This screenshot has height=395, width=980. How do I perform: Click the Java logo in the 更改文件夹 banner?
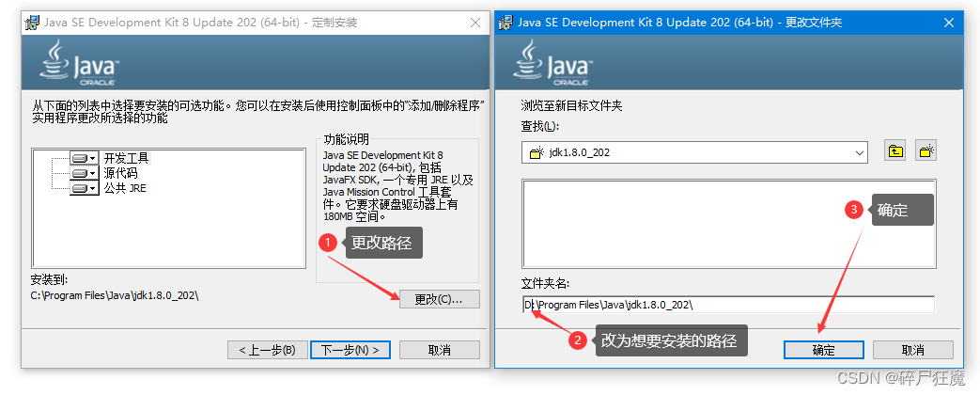pos(553,63)
